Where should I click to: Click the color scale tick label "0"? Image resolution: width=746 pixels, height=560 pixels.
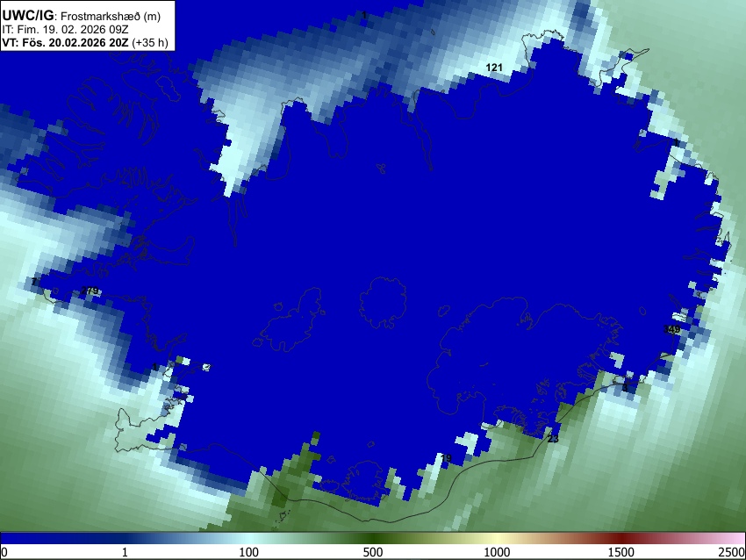4,552
